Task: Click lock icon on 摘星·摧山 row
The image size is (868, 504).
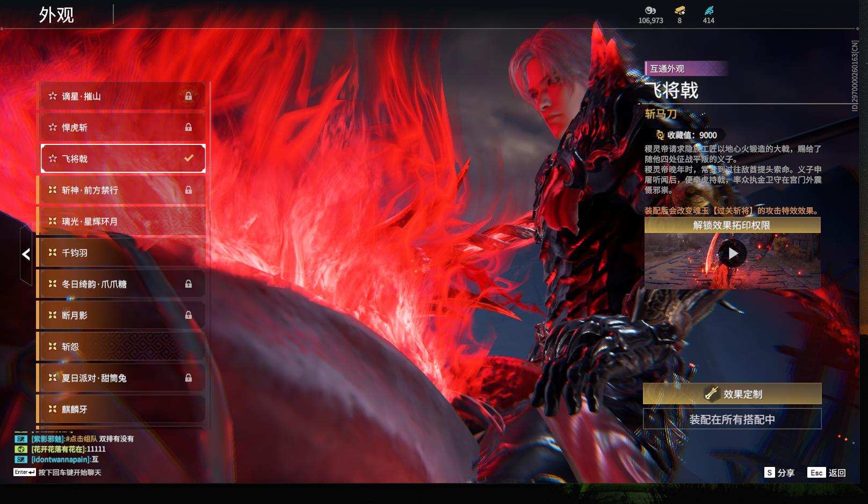Action: (189, 96)
